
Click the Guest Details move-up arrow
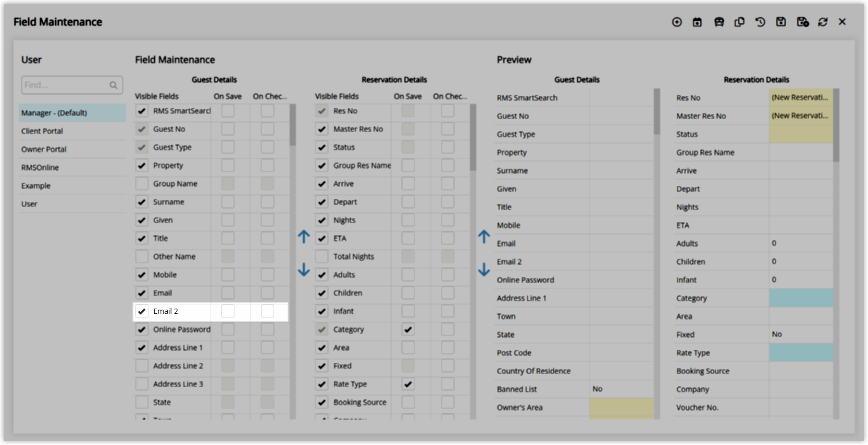click(304, 237)
